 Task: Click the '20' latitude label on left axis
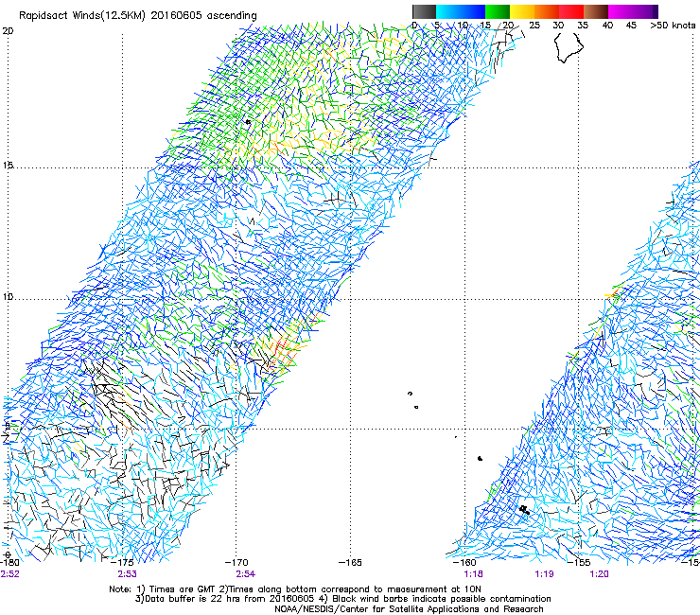pyautogui.click(x=8, y=31)
